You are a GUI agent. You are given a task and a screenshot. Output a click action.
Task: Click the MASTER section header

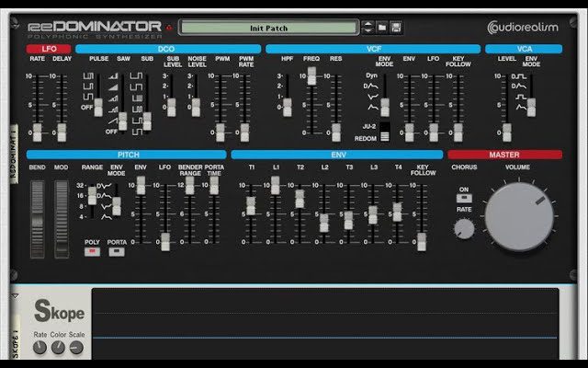pos(504,155)
